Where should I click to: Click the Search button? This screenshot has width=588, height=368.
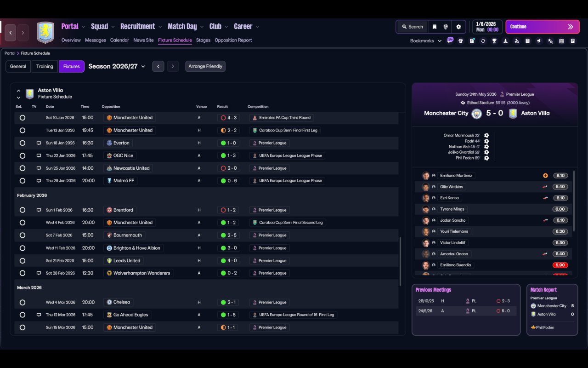pyautogui.click(x=412, y=27)
